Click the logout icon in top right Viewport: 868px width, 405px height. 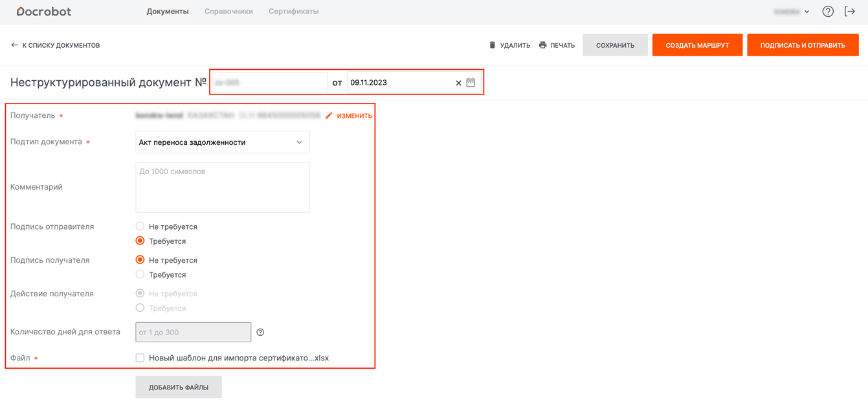tap(850, 12)
